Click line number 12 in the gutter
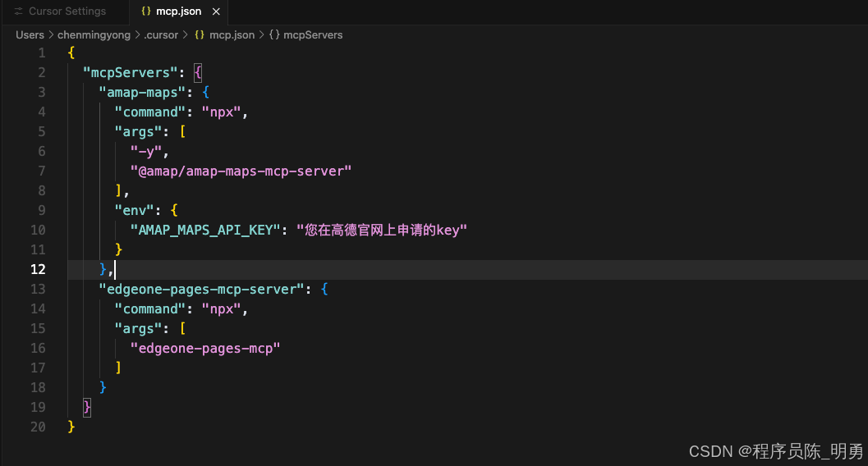The width and height of the screenshot is (868, 466). tap(38, 269)
